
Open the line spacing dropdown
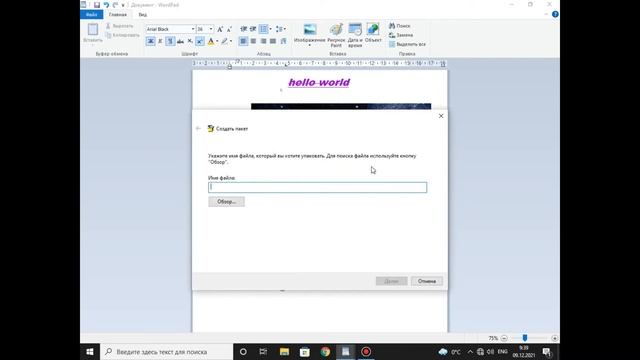pos(281,29)
